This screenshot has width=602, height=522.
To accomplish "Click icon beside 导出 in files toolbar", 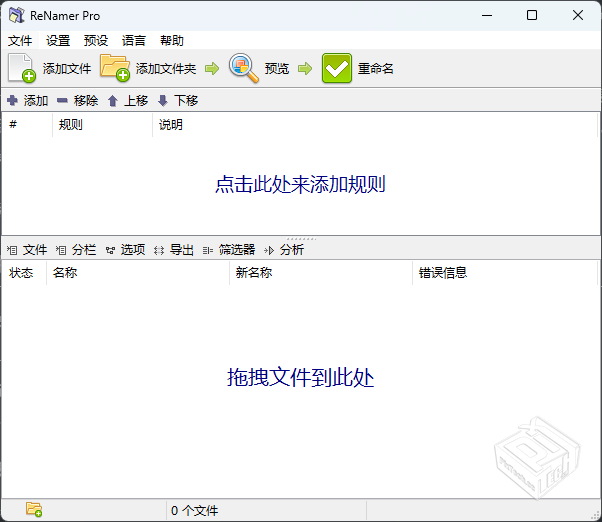I will (x=159, y=251).
